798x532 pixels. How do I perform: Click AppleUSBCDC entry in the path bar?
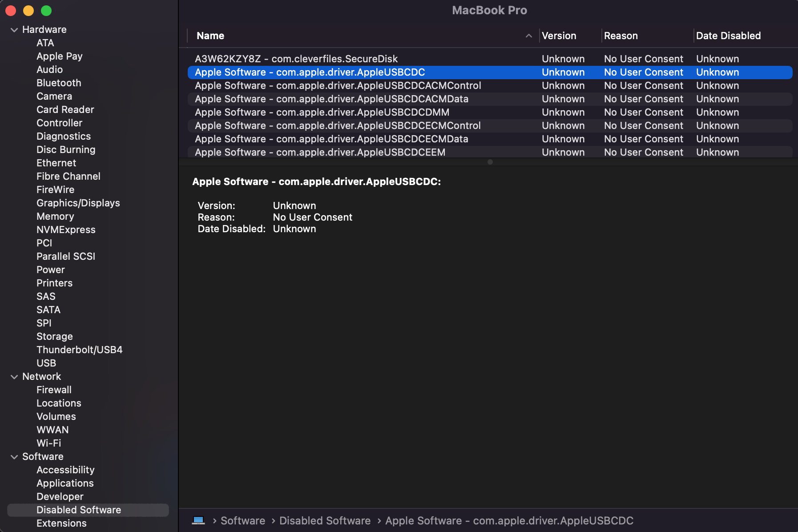pyautogui.click(x=509, y=521)
